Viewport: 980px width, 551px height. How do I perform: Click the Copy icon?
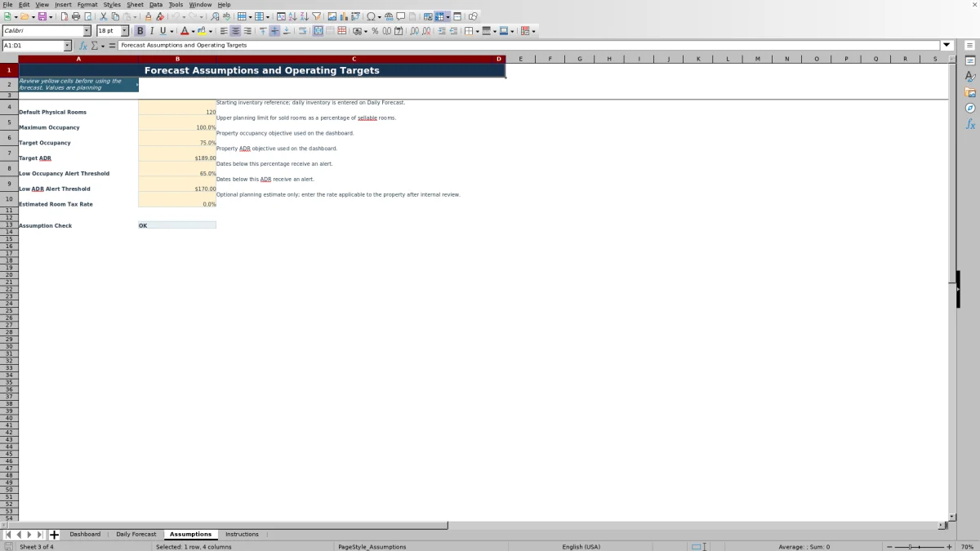(115, 16)
